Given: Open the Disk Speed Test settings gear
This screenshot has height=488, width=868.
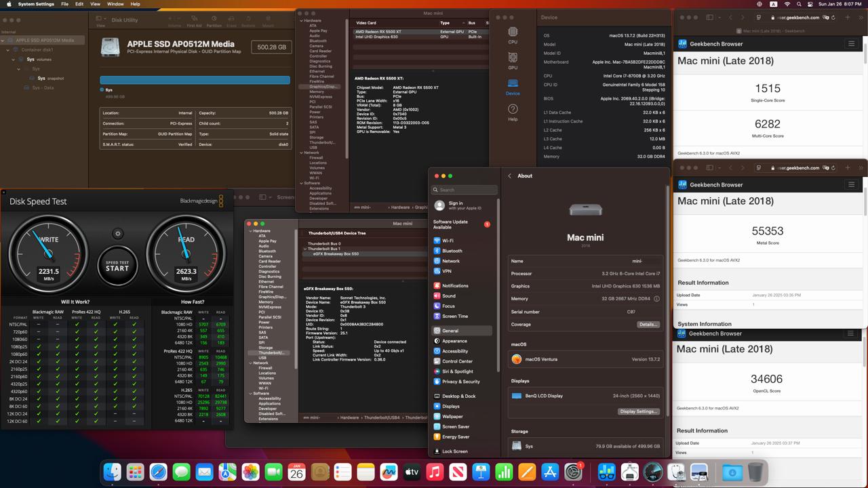Looking at the screenshot, I should tap(118, 234).
